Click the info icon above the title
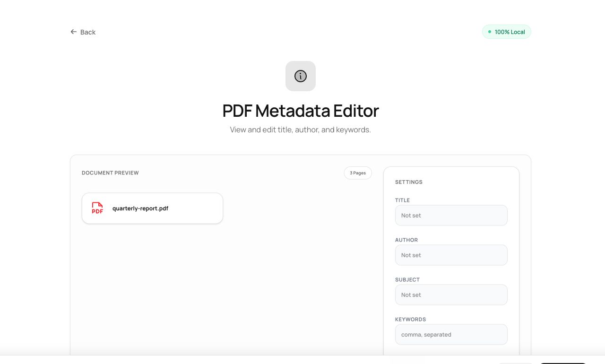 [301, 76]
